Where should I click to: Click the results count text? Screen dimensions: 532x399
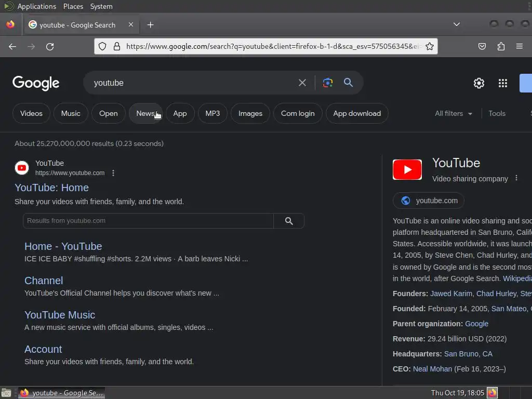[x=89, y=143]
